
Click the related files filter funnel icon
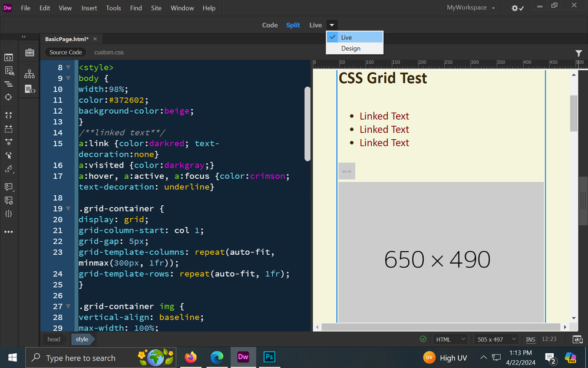pos(579,53)
